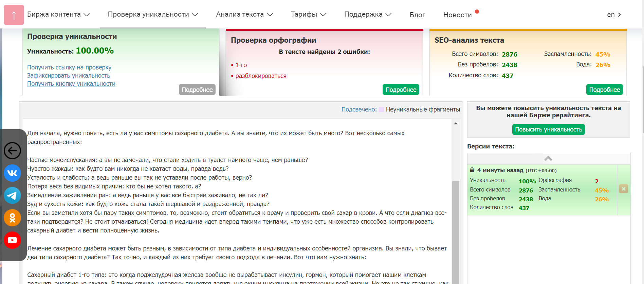Viewport: 644px width, 284px height.
Task: Open the VK social network icon
Action: (13, 173)
